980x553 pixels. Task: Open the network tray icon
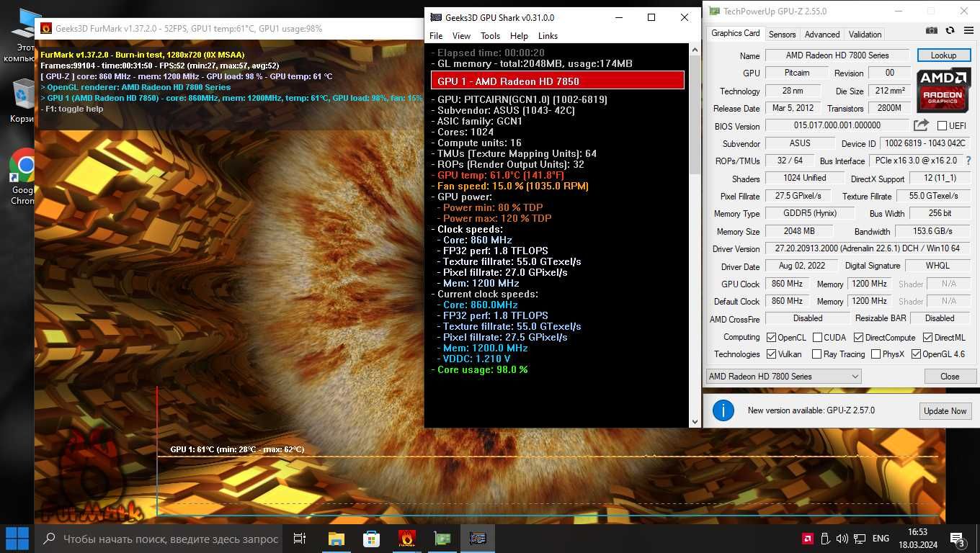point(859,539)
